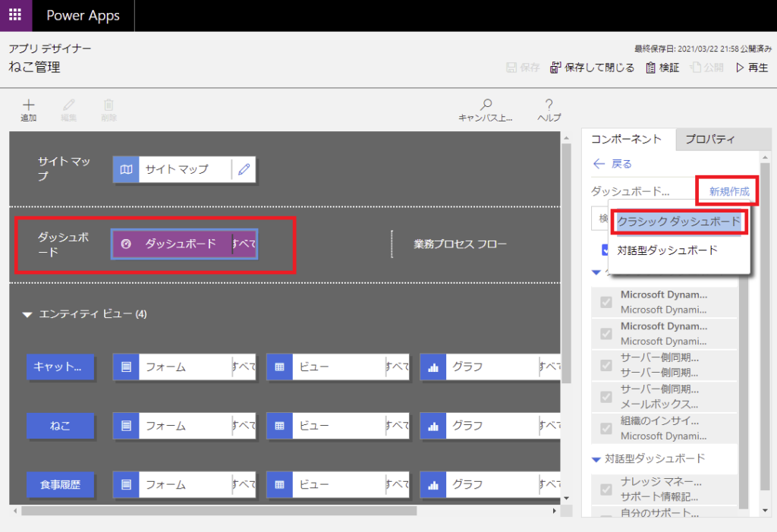777x532 pixels.
Task: Click the 編集 pencil toolbar icon
Action: [x=69, y=105]
